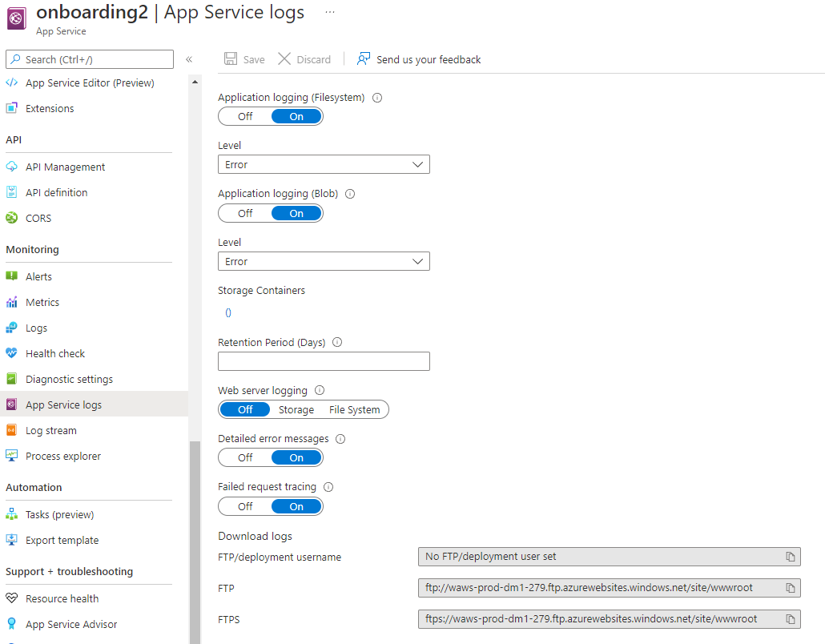Screen dimensions: 825x644
Task: Click the Health check heart icon
Action: click(11, 353)
